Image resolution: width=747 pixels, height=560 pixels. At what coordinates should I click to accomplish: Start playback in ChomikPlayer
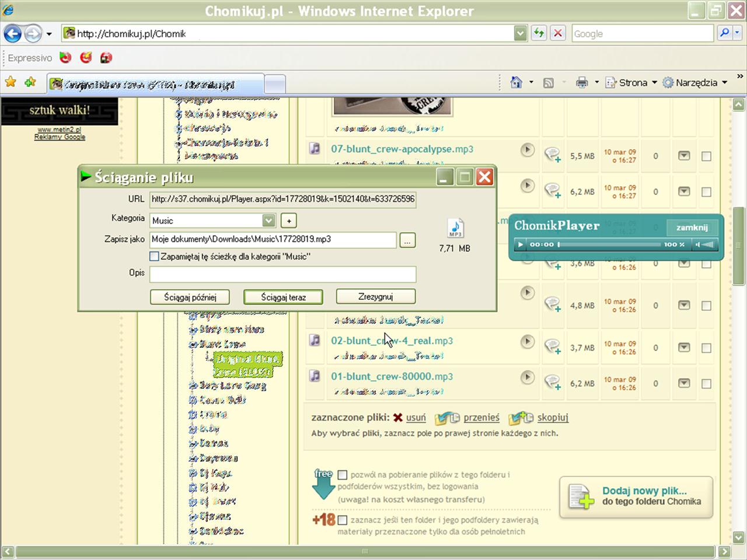(x=521, y=244)
